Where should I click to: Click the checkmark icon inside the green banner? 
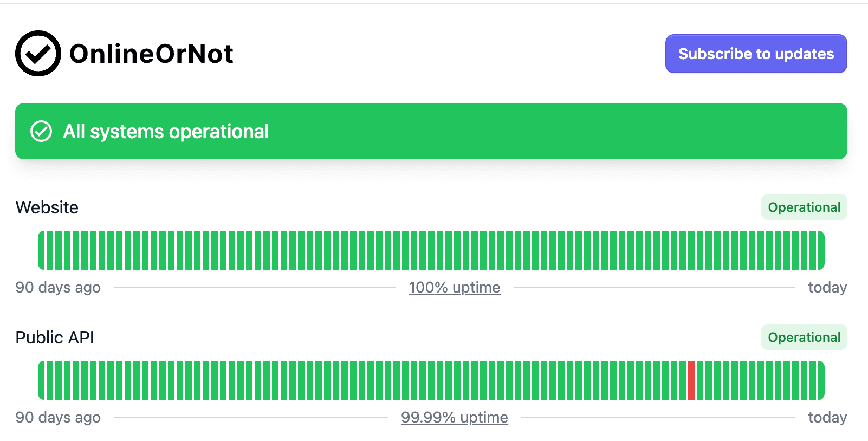[x=42, y=131]
